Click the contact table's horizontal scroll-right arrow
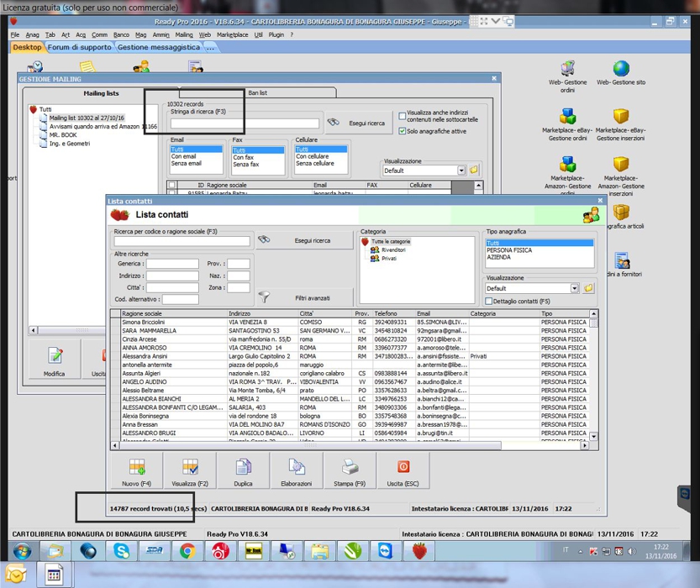This screenshot has width=700, height=588. click(x=584, y=445)
